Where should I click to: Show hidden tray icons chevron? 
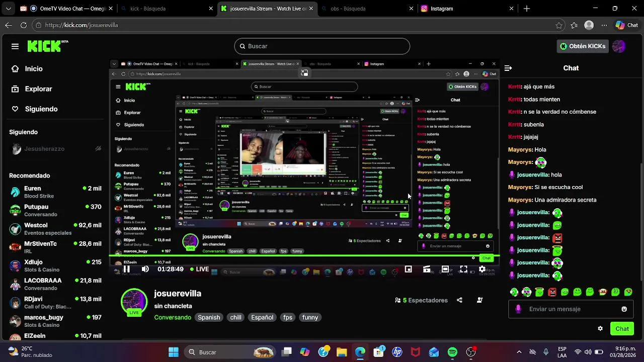tap(519, 352)
